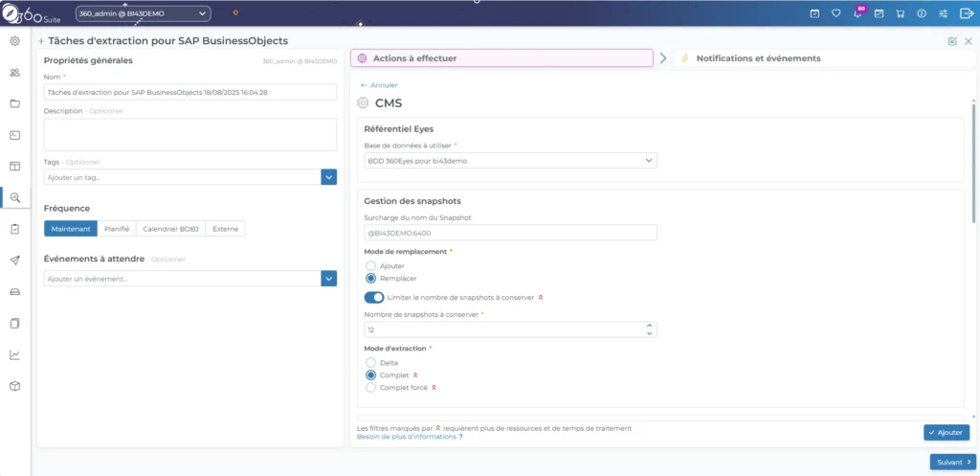Select Complet forcé extraction mode
Image resolution: width=980 pixels, height=476 pixels.
tap(371, 388)
